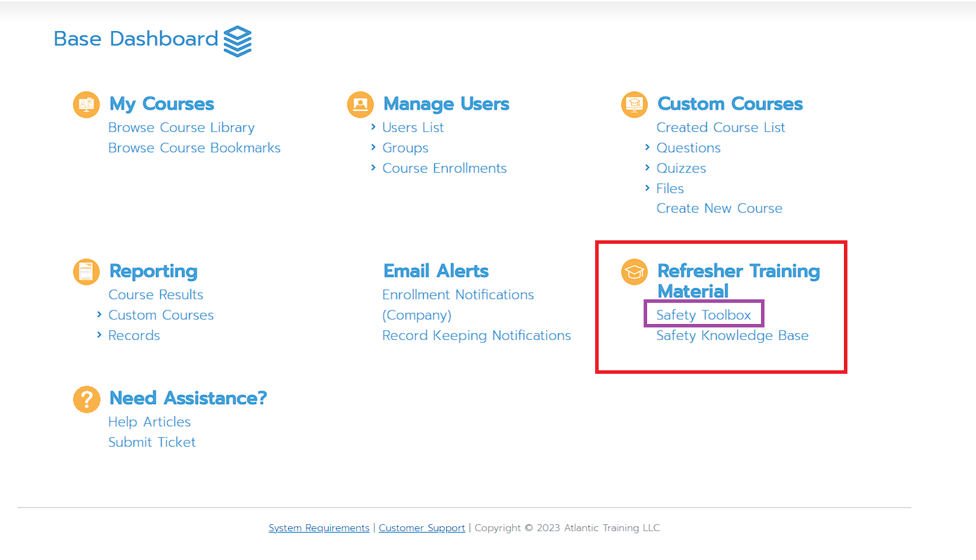Image resolution: width=976 pixels, height=560 pixels.
Task: Click the Refresher Training graduation cap icon
Action: tap(635, 271)
